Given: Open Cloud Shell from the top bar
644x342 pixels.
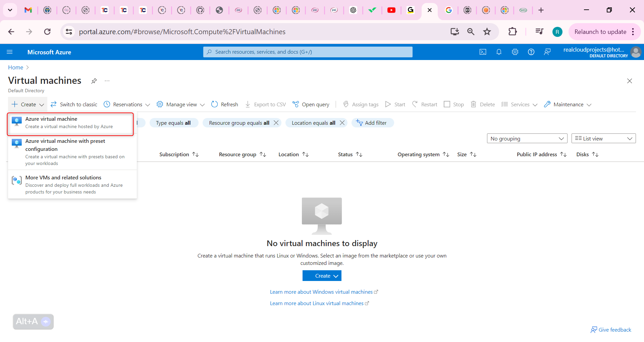Looking at the screenshot, I should 483,52.
